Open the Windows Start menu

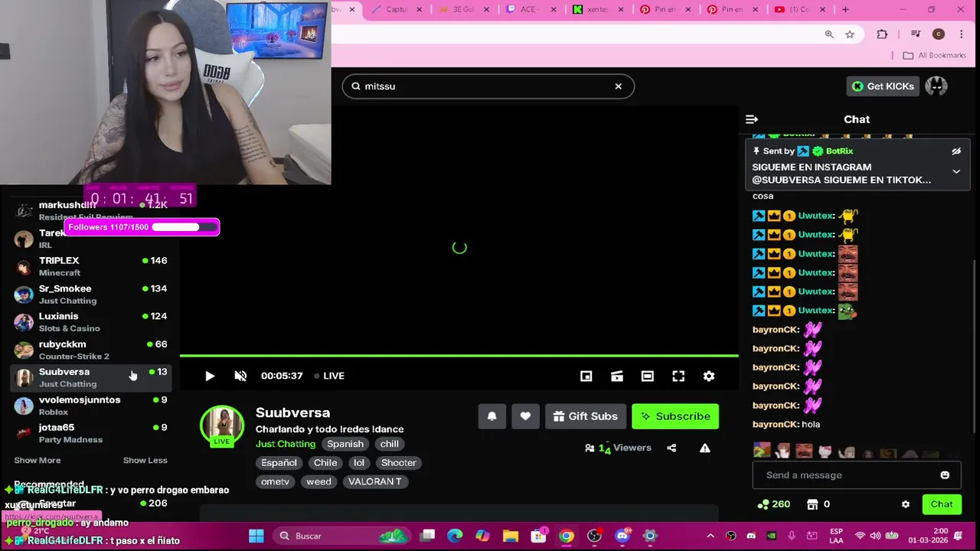coord(256,536)
